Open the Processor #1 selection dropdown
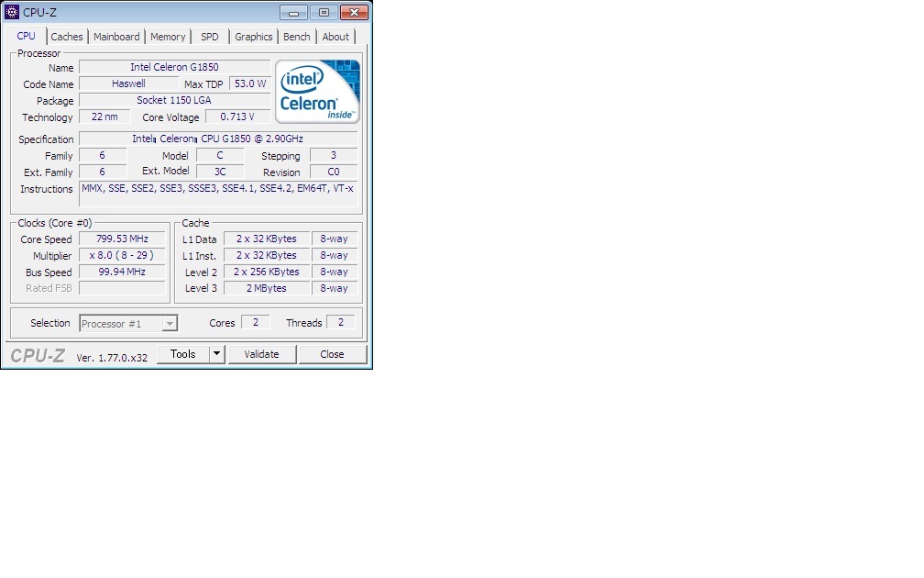The height and width of the screenshot is (578, 924). tap(128, 323)
